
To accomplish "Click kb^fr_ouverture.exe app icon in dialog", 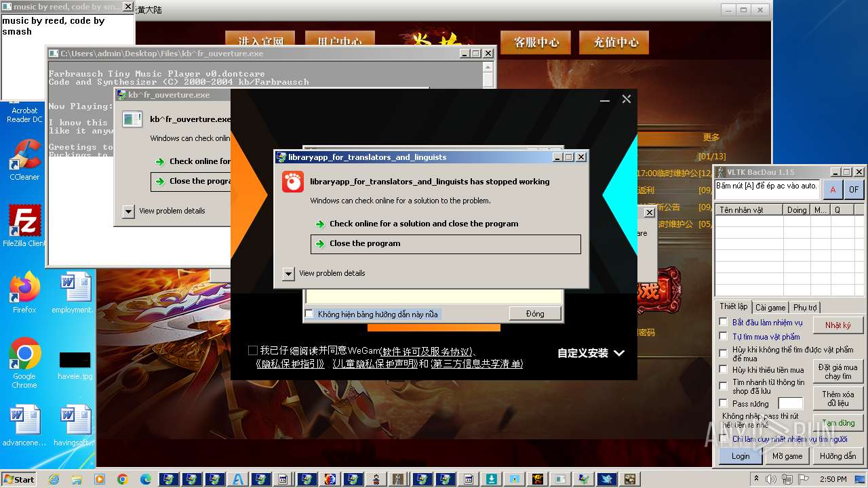I will pyautogui.click(x=132, y=119).
